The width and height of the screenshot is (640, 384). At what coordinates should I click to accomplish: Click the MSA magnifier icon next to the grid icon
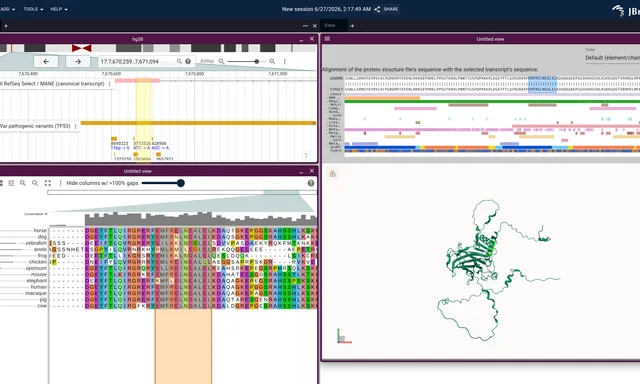pyautogui.click(x=23, y=183)
